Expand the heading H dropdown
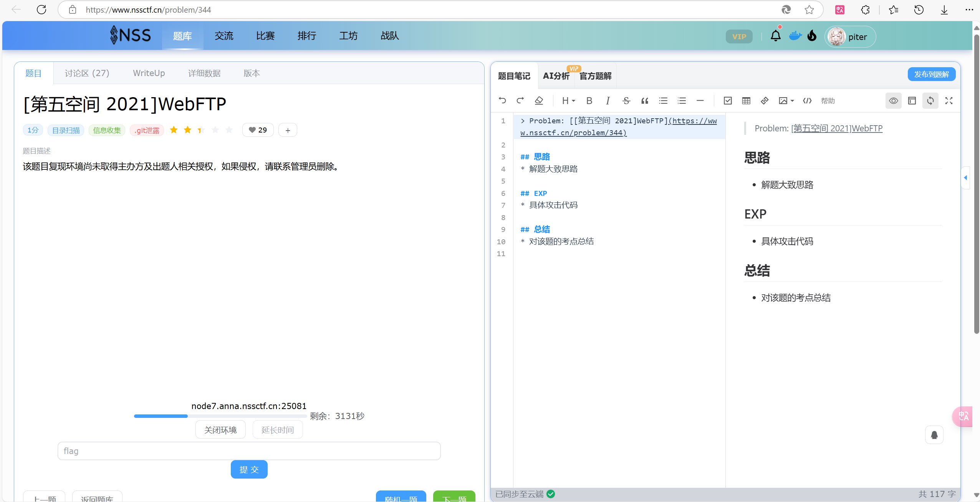The width and height of the screenshot is (980, 502). tap(568, 101)
